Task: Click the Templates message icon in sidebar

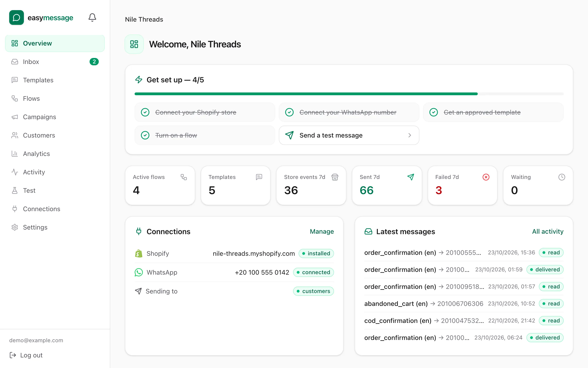Action: click(x=14, y=80)
